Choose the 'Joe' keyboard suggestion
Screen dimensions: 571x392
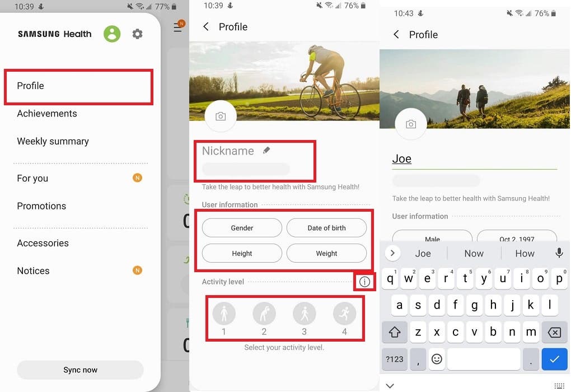pos(423,253)
